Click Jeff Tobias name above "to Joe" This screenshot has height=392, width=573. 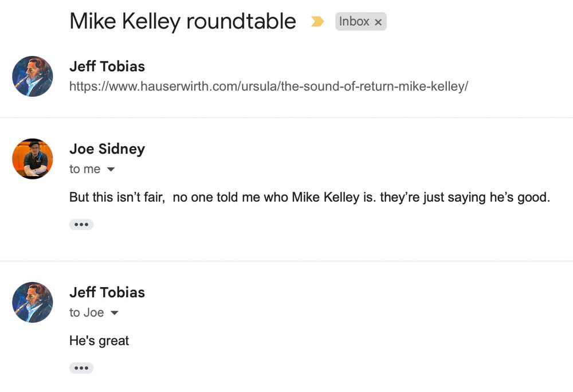(x=107, y=292)
